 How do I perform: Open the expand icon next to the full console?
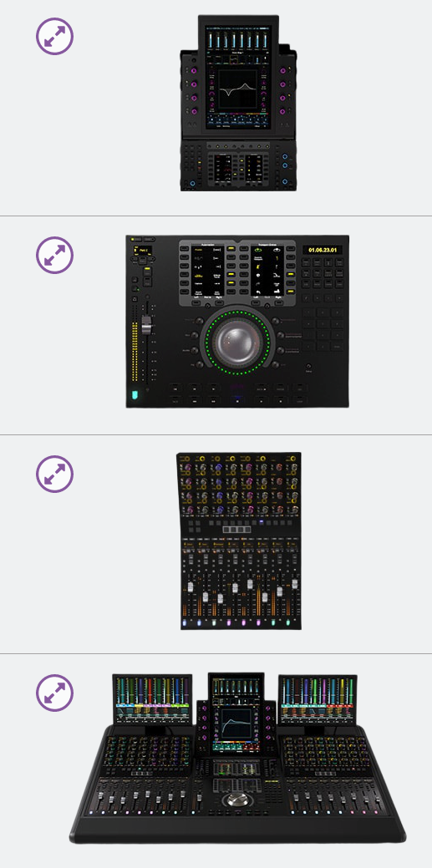[55, 693]
